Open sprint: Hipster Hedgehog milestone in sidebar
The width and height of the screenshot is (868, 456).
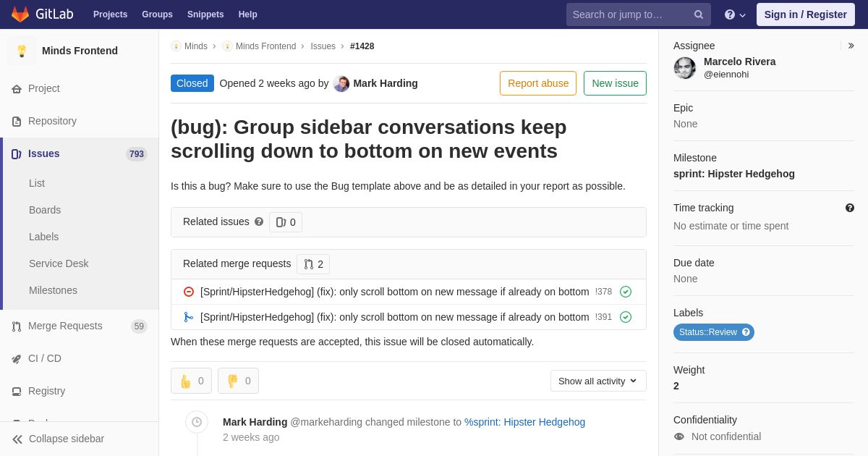coord(734,174)
